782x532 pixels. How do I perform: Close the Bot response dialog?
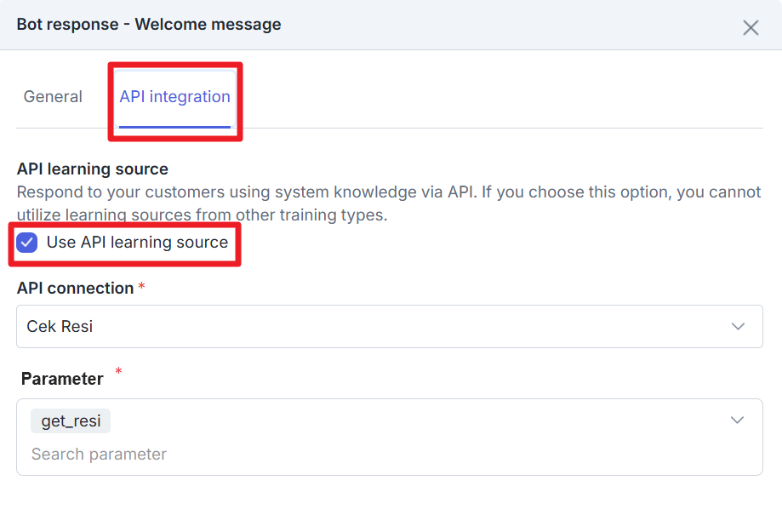point(751,27)
